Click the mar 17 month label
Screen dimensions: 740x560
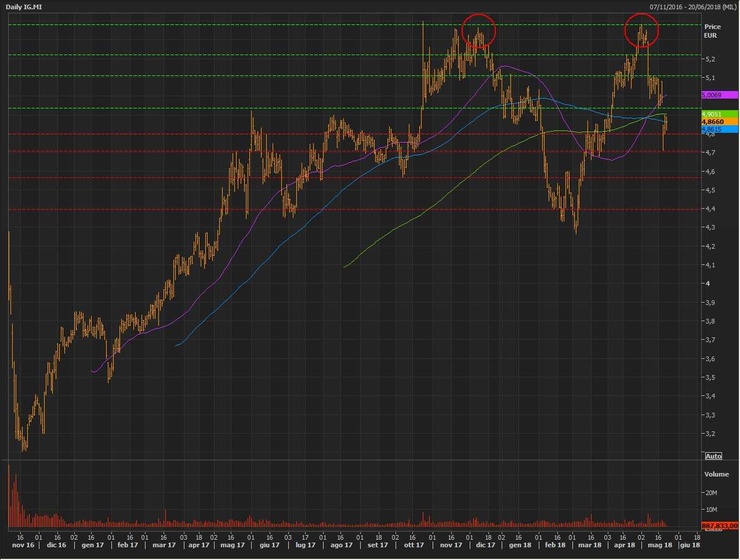pyautogui.click(x=164, y=545)
